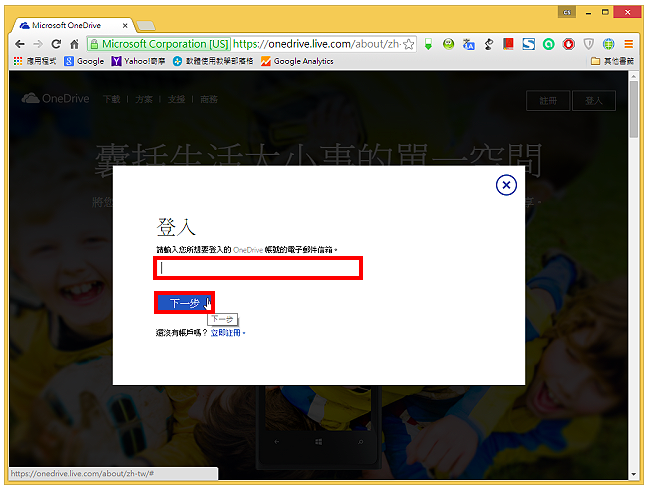The image size is (654, 495).
Task: Click the address bar URL
Action: 317,44
